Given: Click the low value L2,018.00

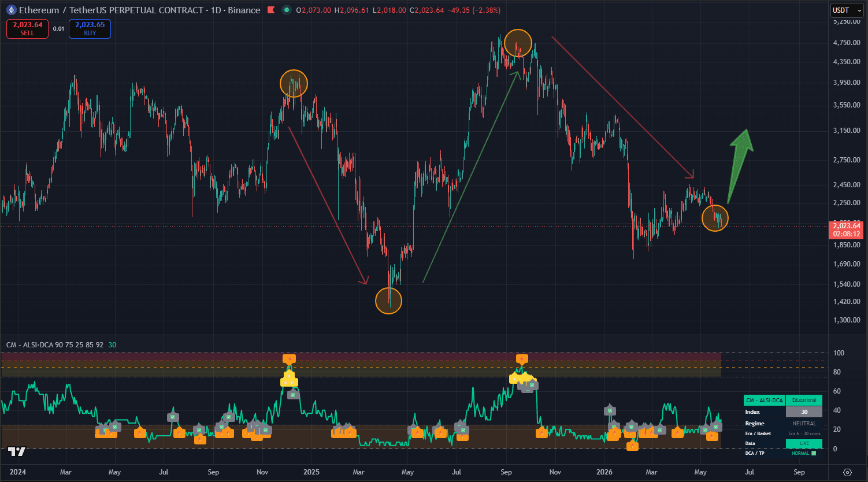Looking at the screenshot, I should click(x=388, y=10).
